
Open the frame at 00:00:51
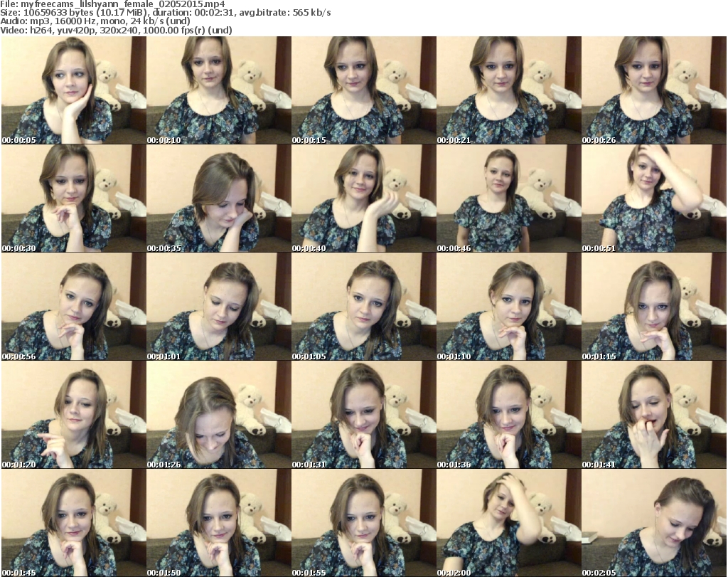coord(654,198)
